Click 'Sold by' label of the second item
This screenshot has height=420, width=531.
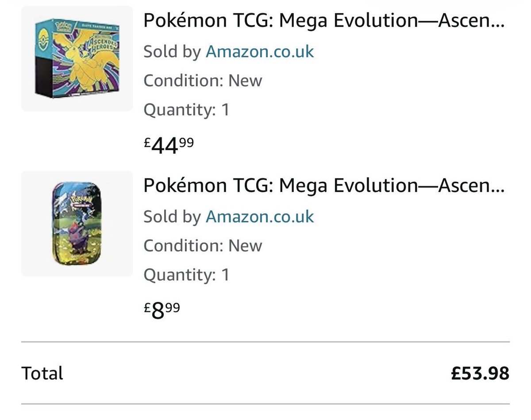172,216
